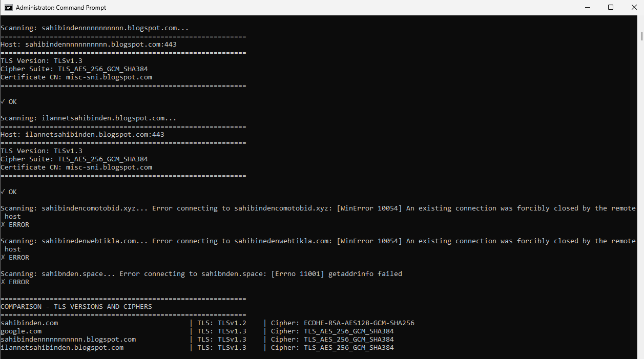The width and height of the screenshot is (644, 359).
Task: Click "Cipher: ECDHE-RSA-AES128-GCM-SHA256" value
Action: point(343,323)
